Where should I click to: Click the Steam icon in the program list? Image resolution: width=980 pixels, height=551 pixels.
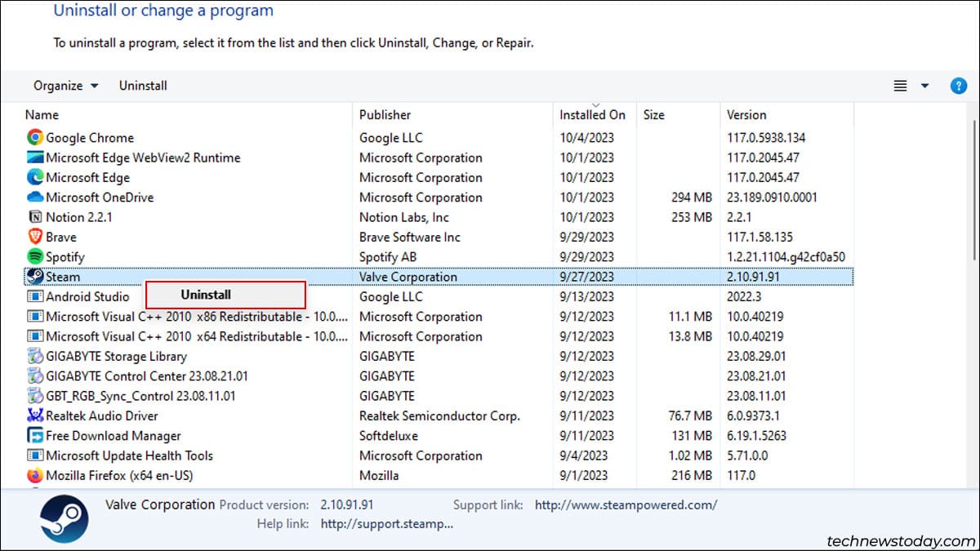point(35,277)
